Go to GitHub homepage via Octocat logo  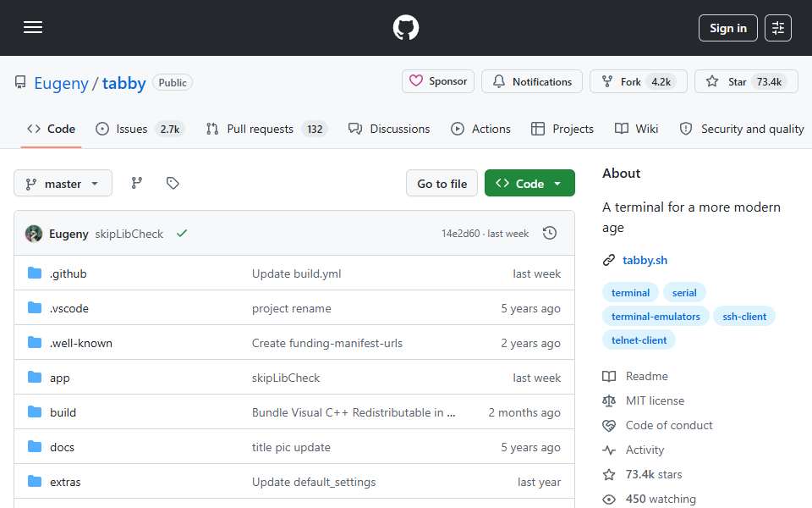[405, 27]
